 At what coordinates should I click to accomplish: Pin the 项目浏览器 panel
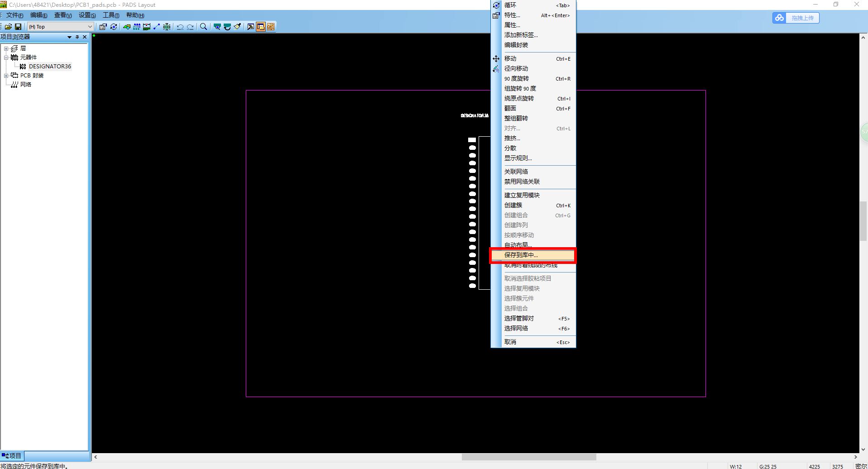77,37
